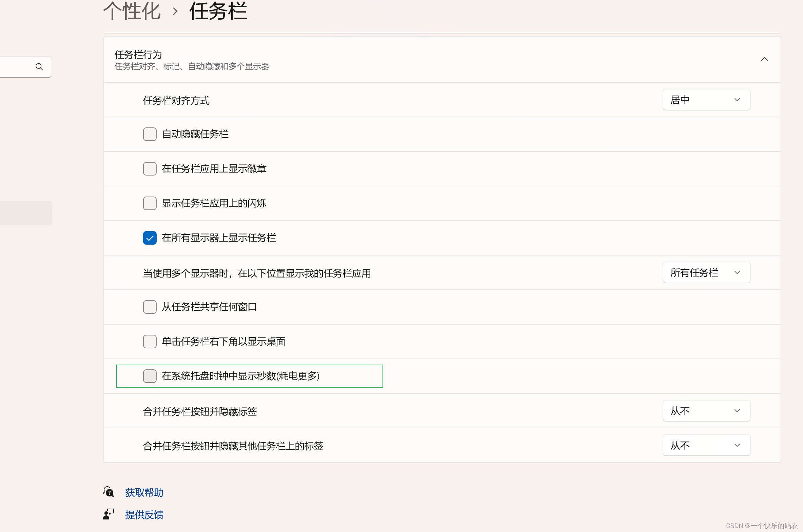The height and width of the screenshot is (532, 803).
Task: Open the 提供反馈 link
Action: tap(144, 515)
